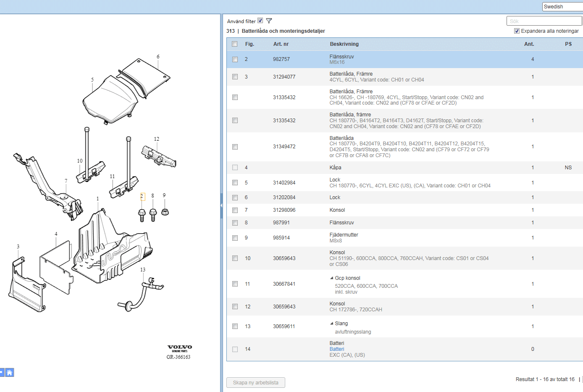Select callout 11 in the parts diagram
Viewport: 583px width, 392px height.
click(x=112, y=176)
